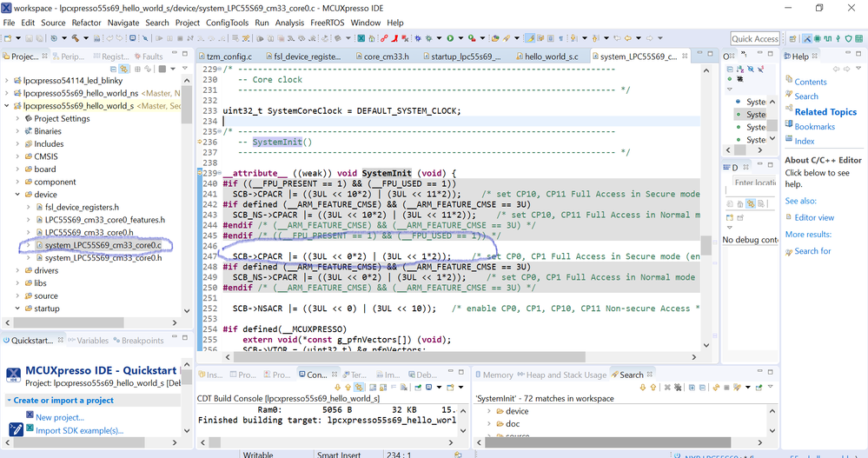Expand the drivers folder

(x=17, y=270)
